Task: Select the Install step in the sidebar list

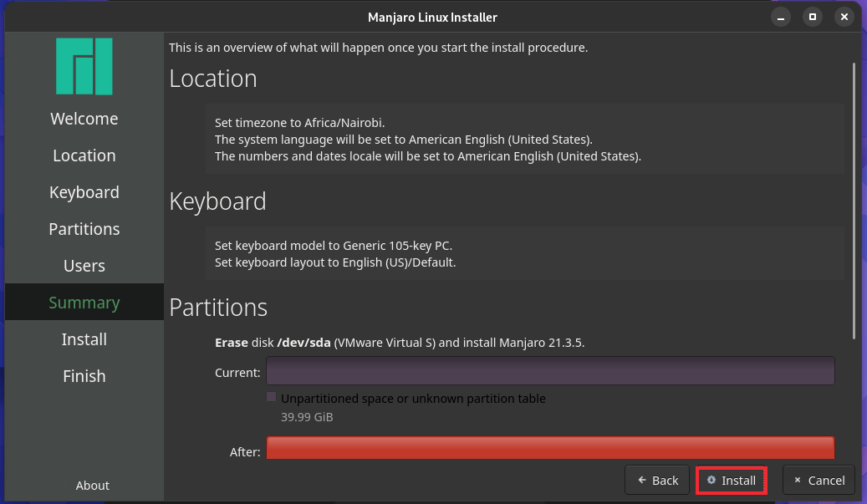Action: click(84, 339)
